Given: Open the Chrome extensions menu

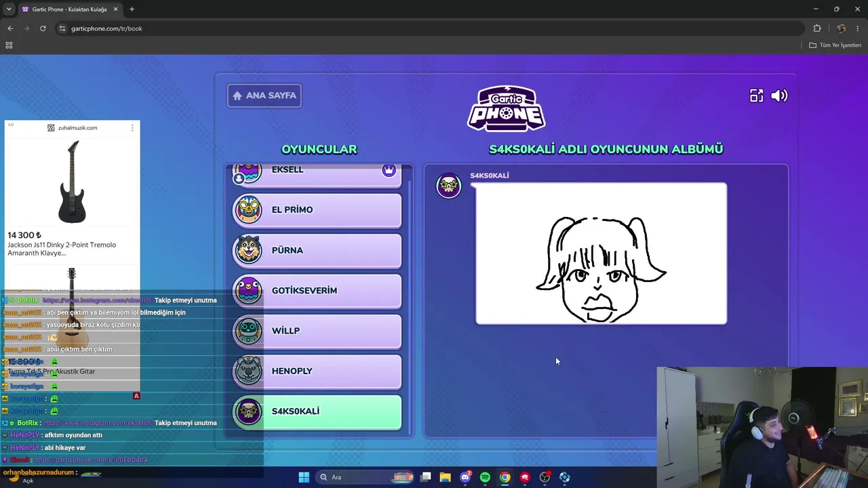Looking at the screenshot, I should (x=817, y=28).
